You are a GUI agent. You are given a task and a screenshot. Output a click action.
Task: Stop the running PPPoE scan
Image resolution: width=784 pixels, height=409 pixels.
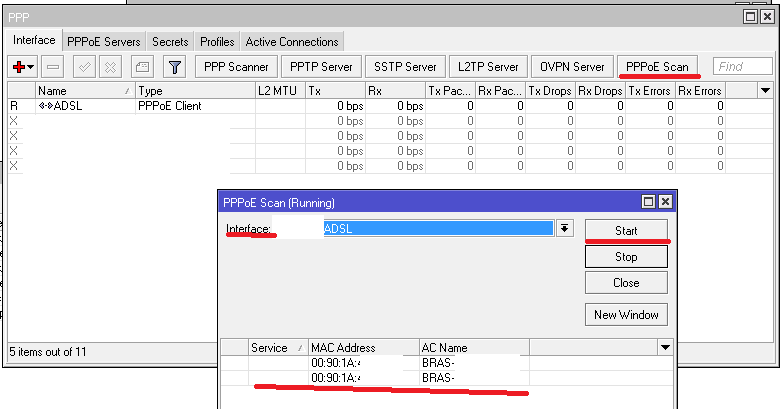626,257
